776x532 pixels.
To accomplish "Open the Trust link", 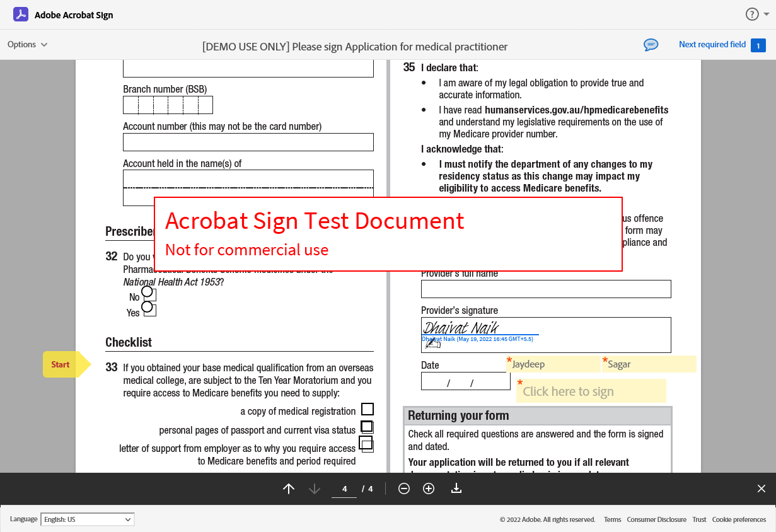I will point(699,519).
